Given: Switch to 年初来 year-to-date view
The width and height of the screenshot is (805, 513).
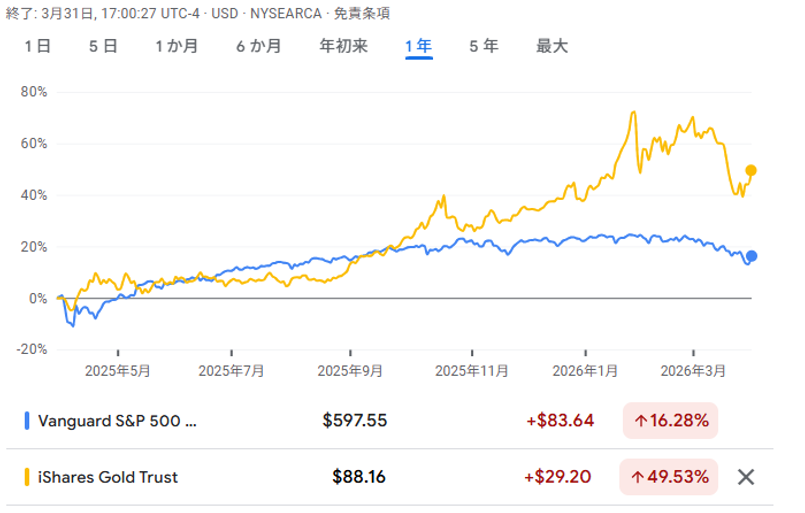Looking at the screenshot, I should (x=343, y=46).
